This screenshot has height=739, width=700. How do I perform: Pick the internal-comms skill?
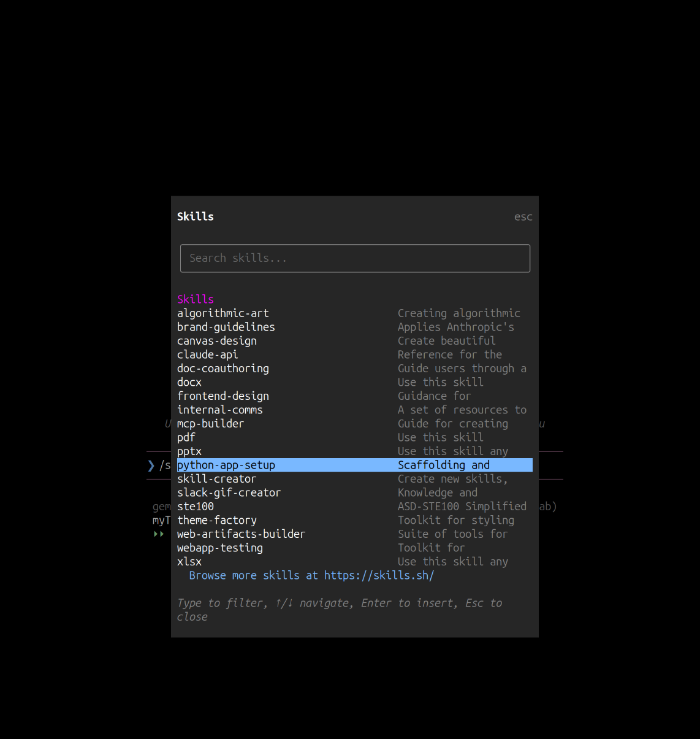tap(355, 410)
